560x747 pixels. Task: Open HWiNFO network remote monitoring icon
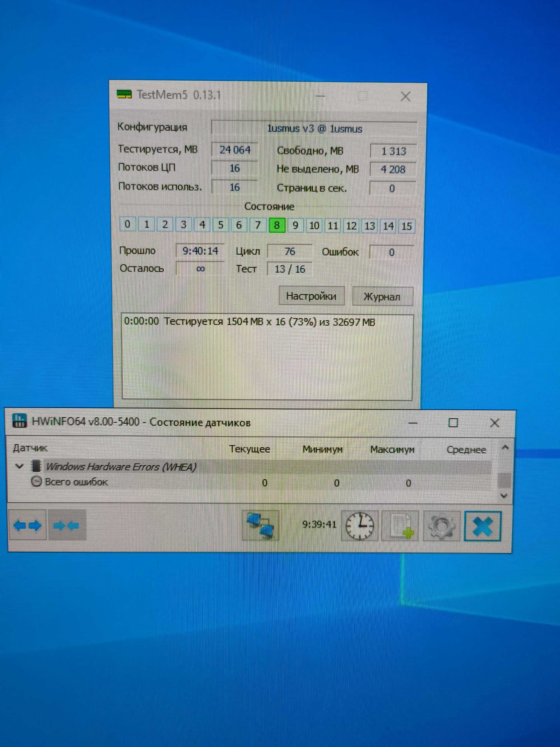260,525
